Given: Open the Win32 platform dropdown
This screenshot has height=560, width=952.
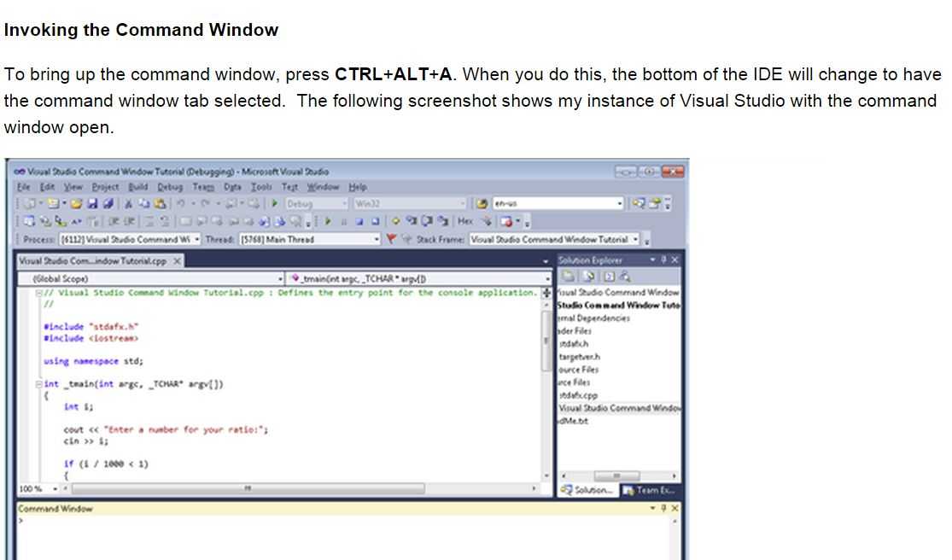Looking at the screenshot, I should 464,204.
